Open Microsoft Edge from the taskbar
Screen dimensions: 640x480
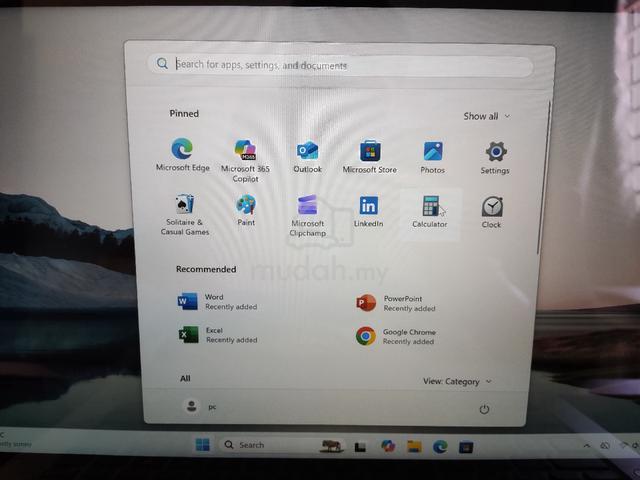click(x=440, y=447)
